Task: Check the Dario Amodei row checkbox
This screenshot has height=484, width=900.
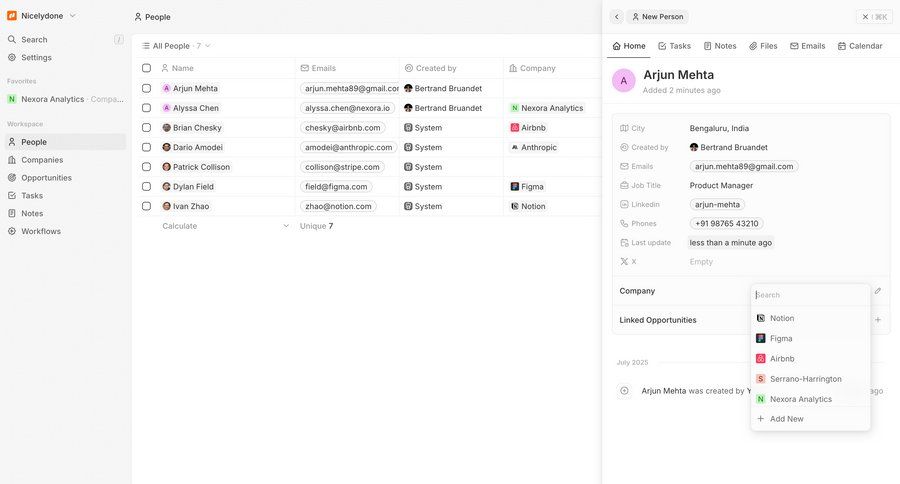Action: click(146, 147)
